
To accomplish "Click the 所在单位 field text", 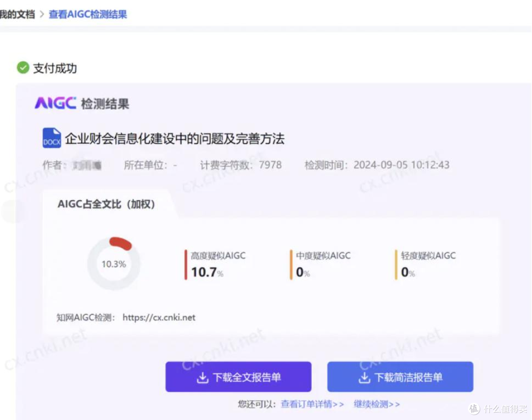I will coord(150,165).
